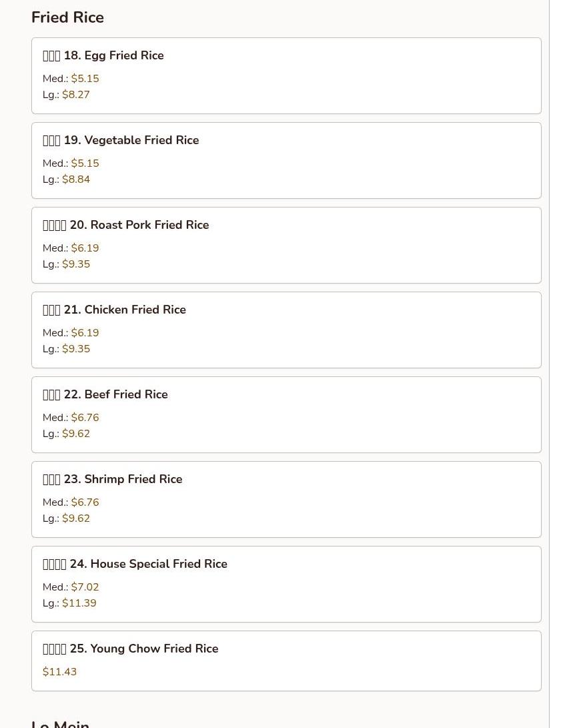Select the Egg Fried Rice item
The width and height of the screenshot is (563, 728).
[x=113, y=56]
